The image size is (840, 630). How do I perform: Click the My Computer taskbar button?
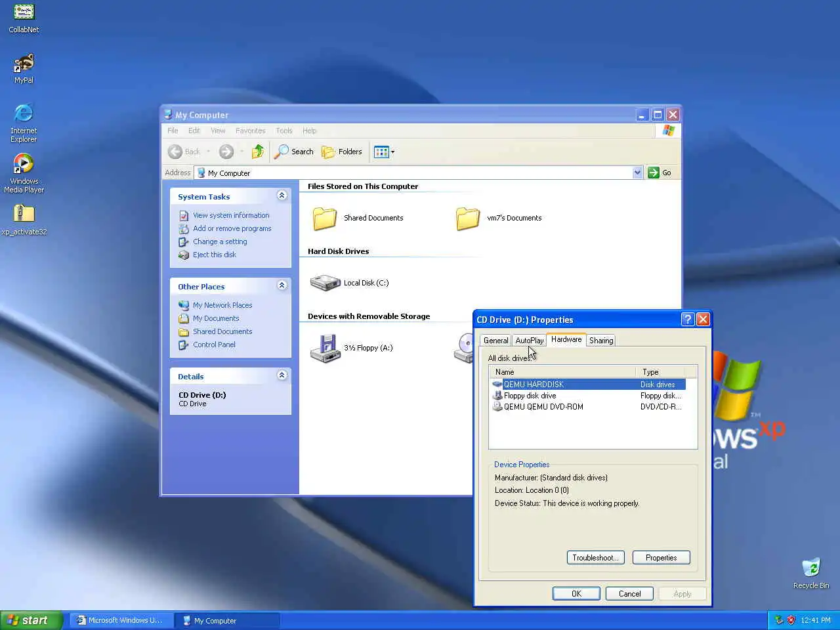tap(228, 620)
